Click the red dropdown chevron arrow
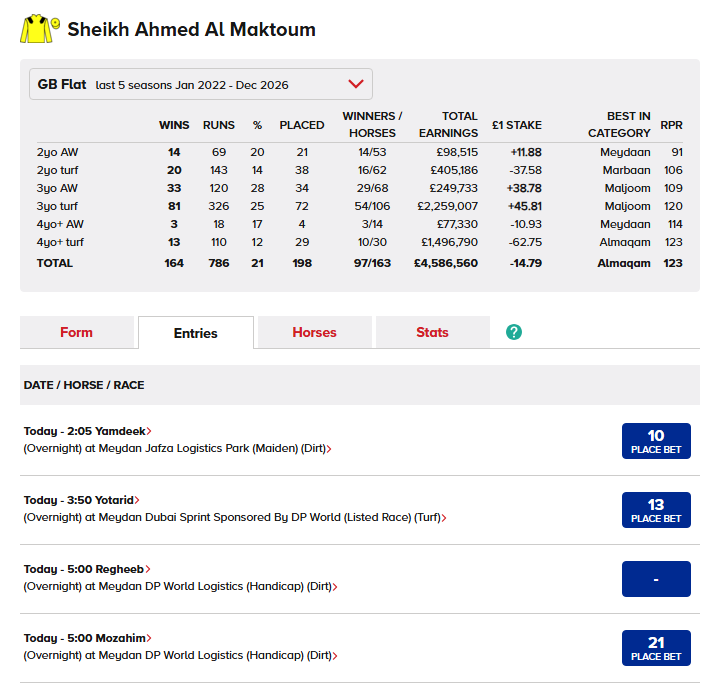This screenshot has height=690, width=715. coord(355,85)
